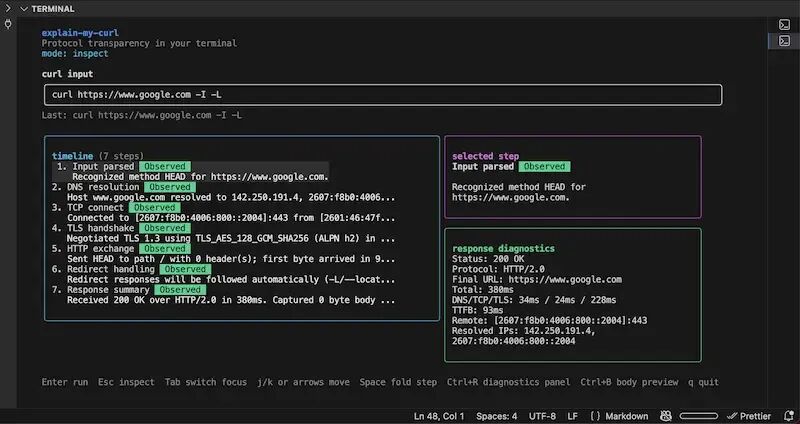The image size is (800, 424).
Task: Select the second terminal instance icon
Action: click(784, 41)
